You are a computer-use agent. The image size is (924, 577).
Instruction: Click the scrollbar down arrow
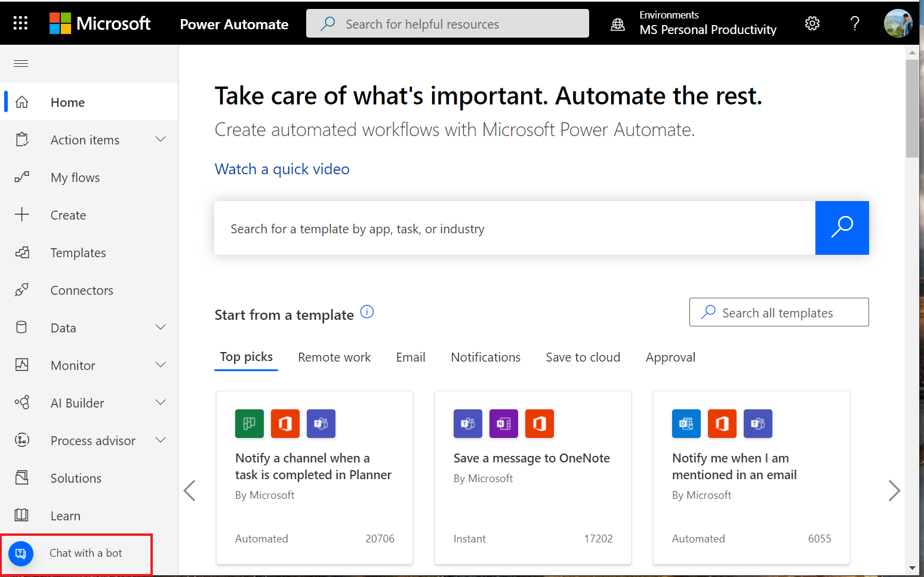[x=912, y=568]
